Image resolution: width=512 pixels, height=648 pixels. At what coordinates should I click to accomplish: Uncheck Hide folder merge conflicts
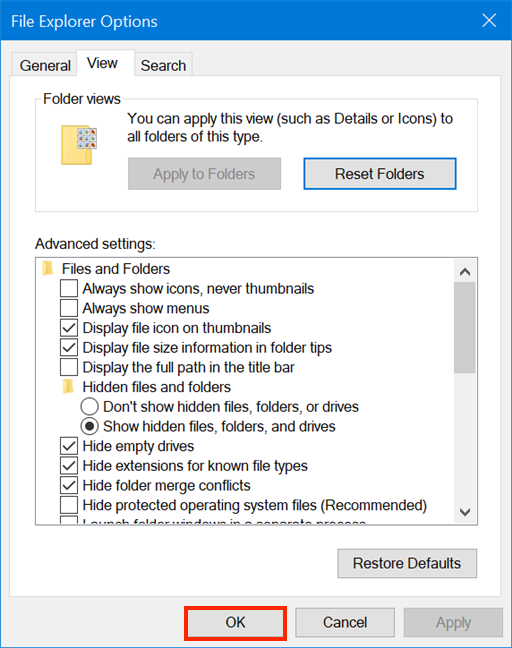click(x=69, y=486)
